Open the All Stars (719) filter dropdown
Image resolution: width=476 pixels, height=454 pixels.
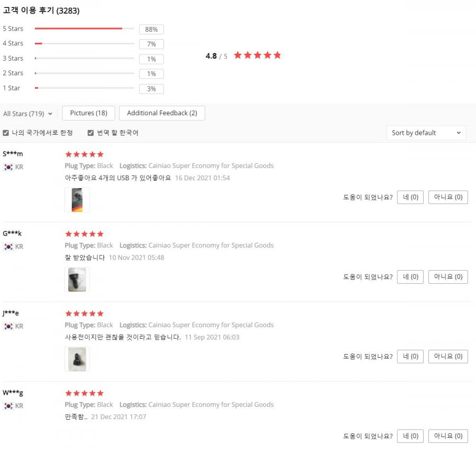tap(28, 114)
